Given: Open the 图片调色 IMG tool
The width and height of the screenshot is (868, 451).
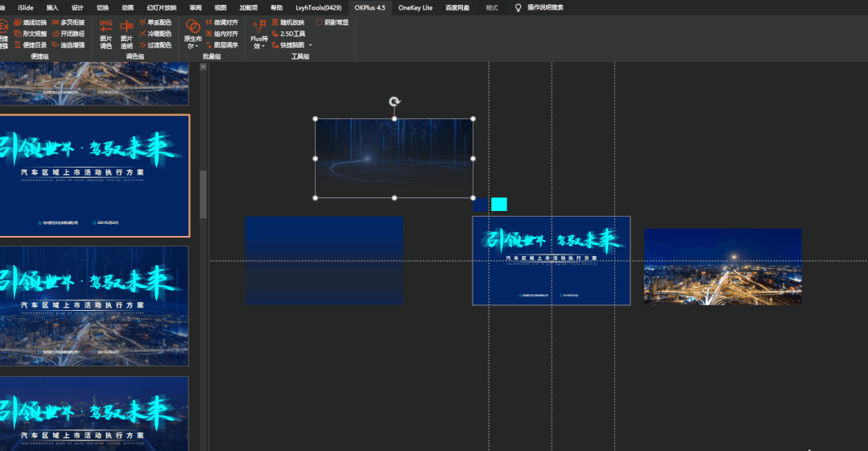Looking at the screenshot, I should (105, 34).
